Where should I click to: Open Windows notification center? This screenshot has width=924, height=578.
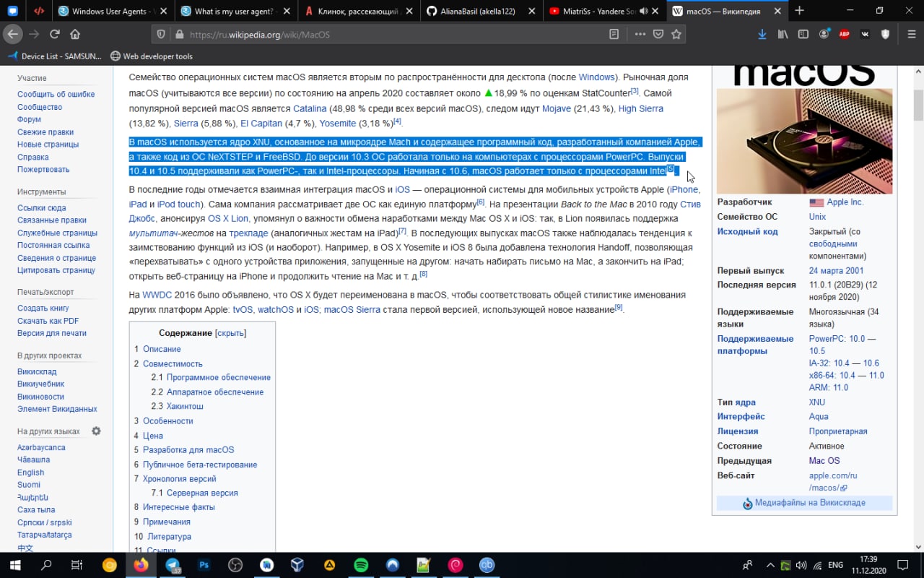[x=902, y=565]
